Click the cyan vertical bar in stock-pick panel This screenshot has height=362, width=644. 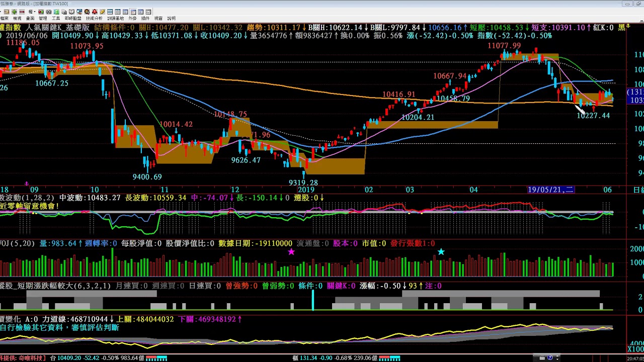pyautogui.click(x=313, y=300)
